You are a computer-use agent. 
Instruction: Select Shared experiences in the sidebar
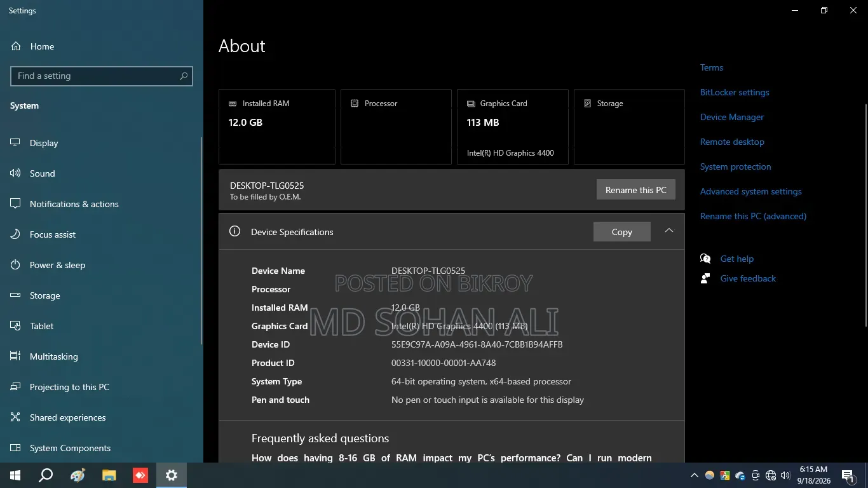coord(102,417)
